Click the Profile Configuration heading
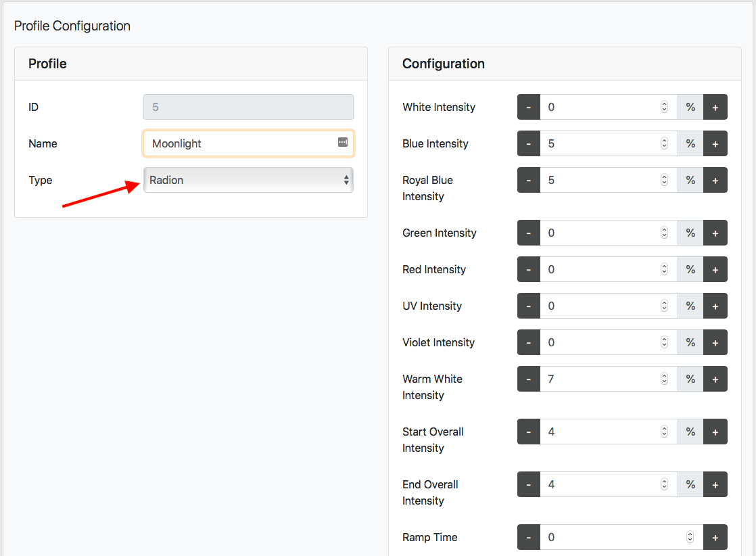 [x=72, y=26]
